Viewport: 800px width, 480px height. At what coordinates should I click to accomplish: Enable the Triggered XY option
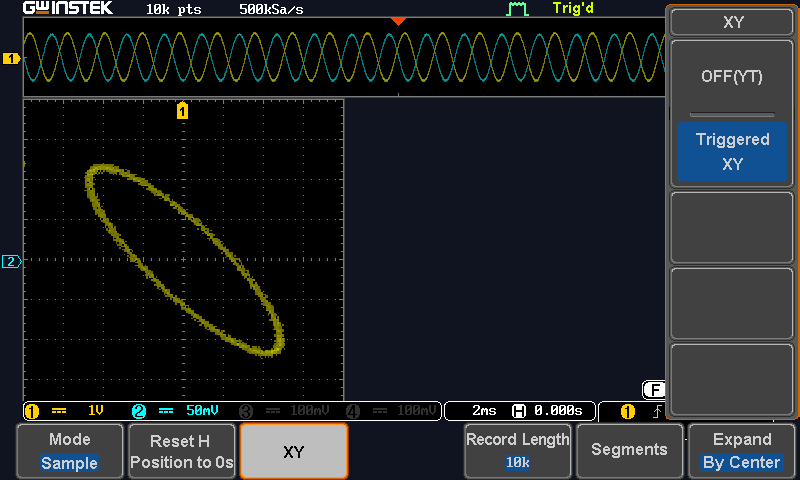coord(732,151)
